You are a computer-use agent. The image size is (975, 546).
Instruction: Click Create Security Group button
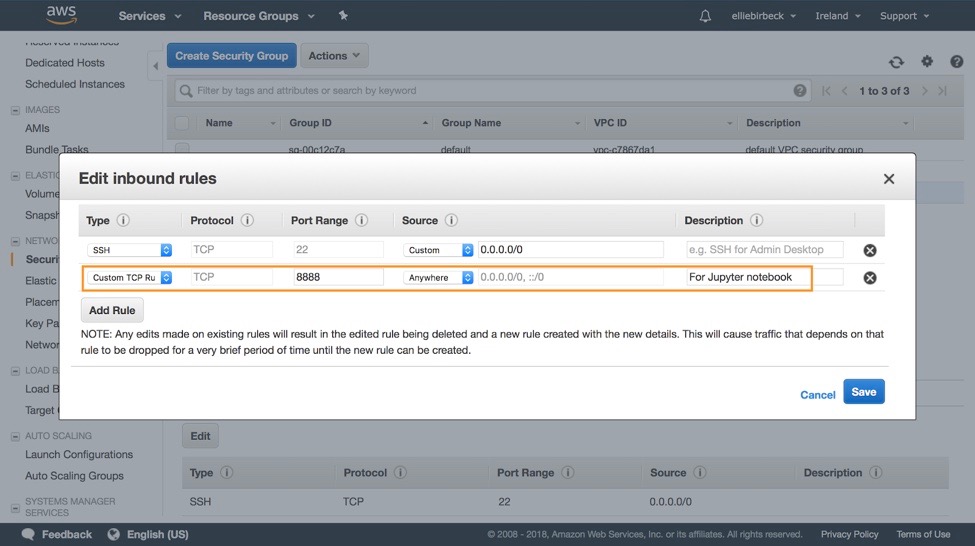pyautogui.click(x=231, y=55)
